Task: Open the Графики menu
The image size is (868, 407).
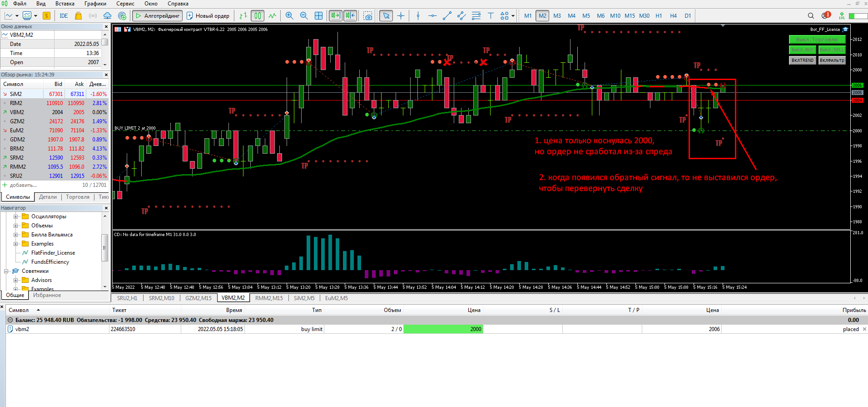Action: coord(95,4)
